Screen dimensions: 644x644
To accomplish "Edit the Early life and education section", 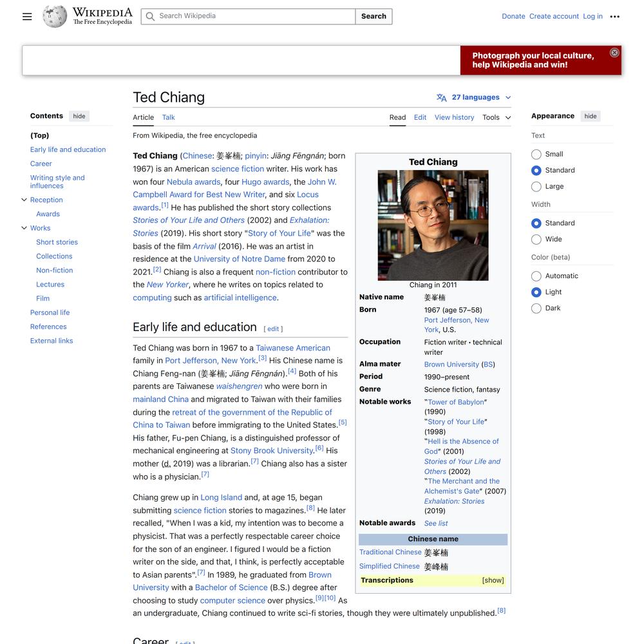I will click(x=273, y=329).
